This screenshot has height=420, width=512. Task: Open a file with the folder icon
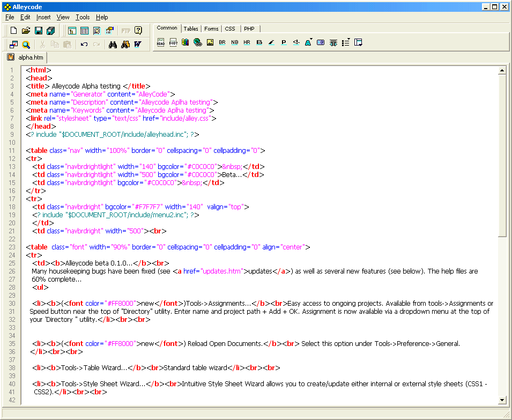click(26, 31)
